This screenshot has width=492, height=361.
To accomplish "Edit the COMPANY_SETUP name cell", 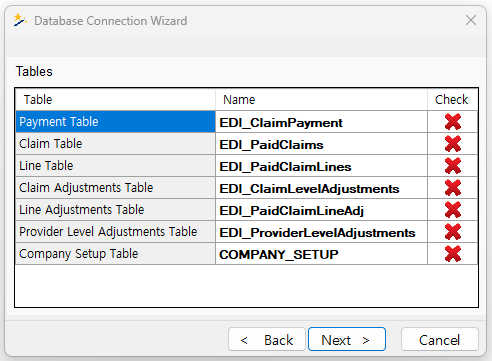I will point(321,254).
